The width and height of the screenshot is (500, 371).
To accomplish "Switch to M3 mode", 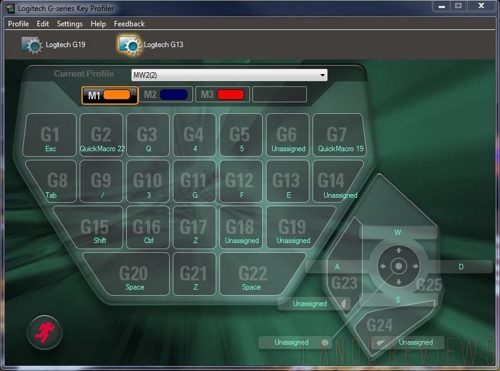I will click(x=222, y=95).
